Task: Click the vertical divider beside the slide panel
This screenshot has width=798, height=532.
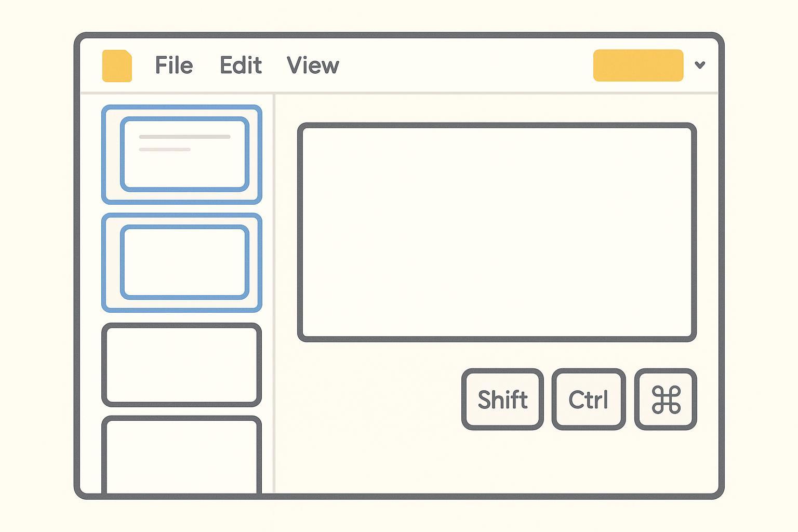Action: (274, 291)
